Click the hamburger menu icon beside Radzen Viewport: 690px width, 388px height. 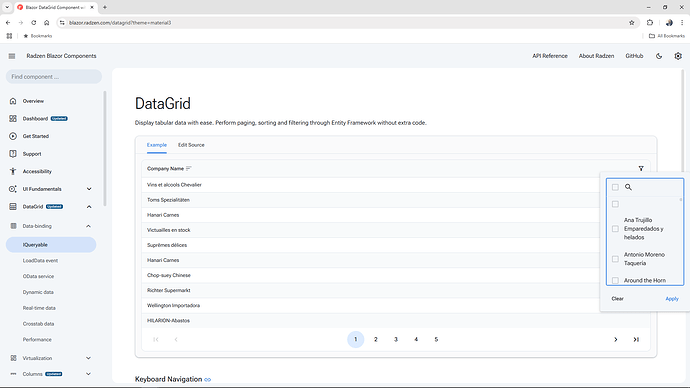(x=12, y=56)
